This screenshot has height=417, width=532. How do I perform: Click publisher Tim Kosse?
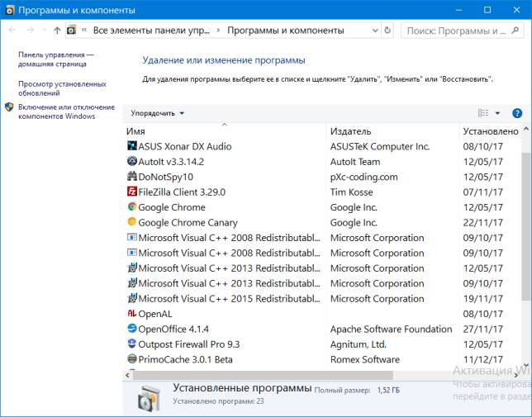coord(351,192)
